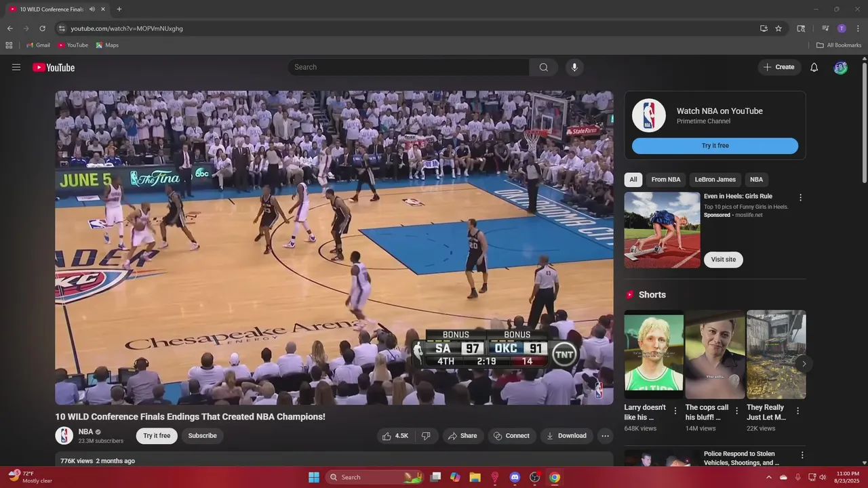
Task: Expand the video description box
Action: (x=334, y=460)
